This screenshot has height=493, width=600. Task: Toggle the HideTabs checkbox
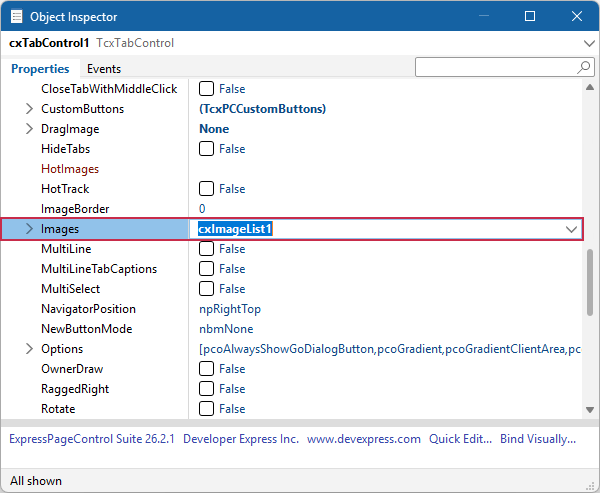(206, 149)
